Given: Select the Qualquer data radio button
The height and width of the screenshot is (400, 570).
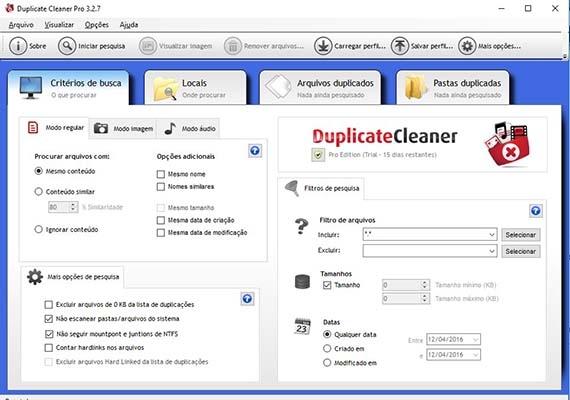Looking at the screenshot, I should pos(327,334).
